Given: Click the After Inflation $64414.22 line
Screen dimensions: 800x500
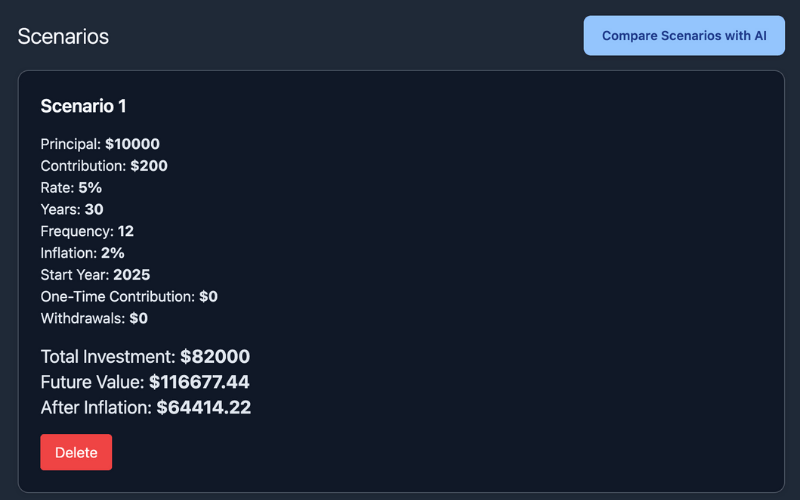Looking at the screenshot, I should pyautogui.click(x=145, y=407).
